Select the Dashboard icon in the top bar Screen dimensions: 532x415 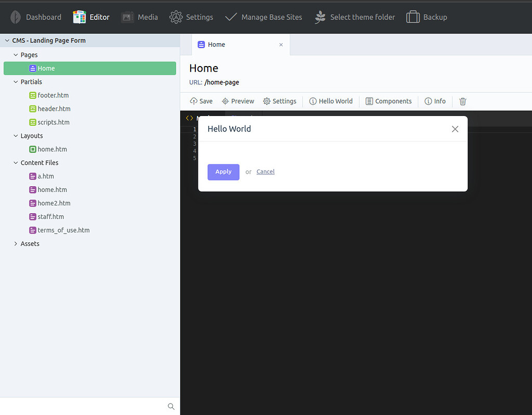pos(16,17)
